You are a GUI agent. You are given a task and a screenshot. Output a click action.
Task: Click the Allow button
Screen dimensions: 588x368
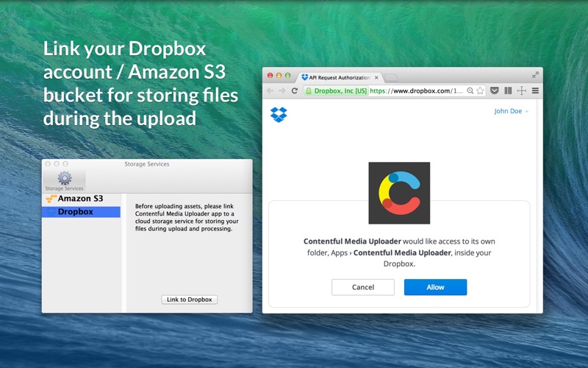[x=435, y=287]
